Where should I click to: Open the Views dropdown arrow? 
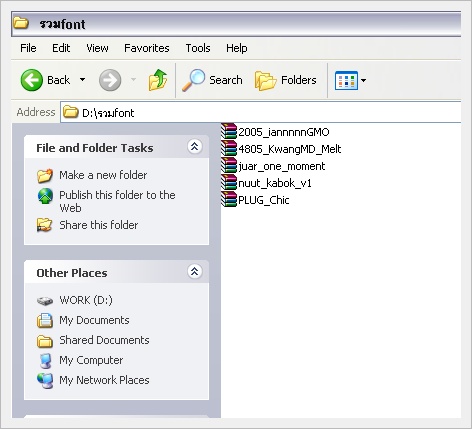pos(363,80)
